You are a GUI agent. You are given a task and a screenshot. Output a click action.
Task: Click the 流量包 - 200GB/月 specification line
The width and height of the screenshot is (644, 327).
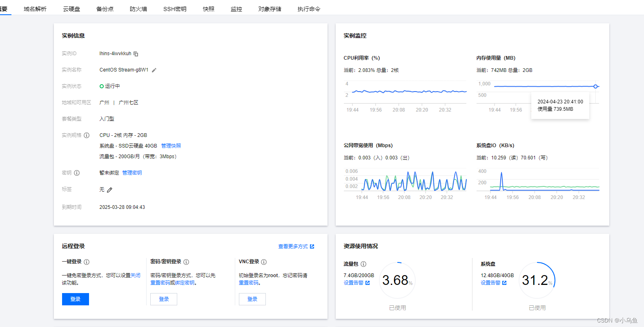click(138, 157)
